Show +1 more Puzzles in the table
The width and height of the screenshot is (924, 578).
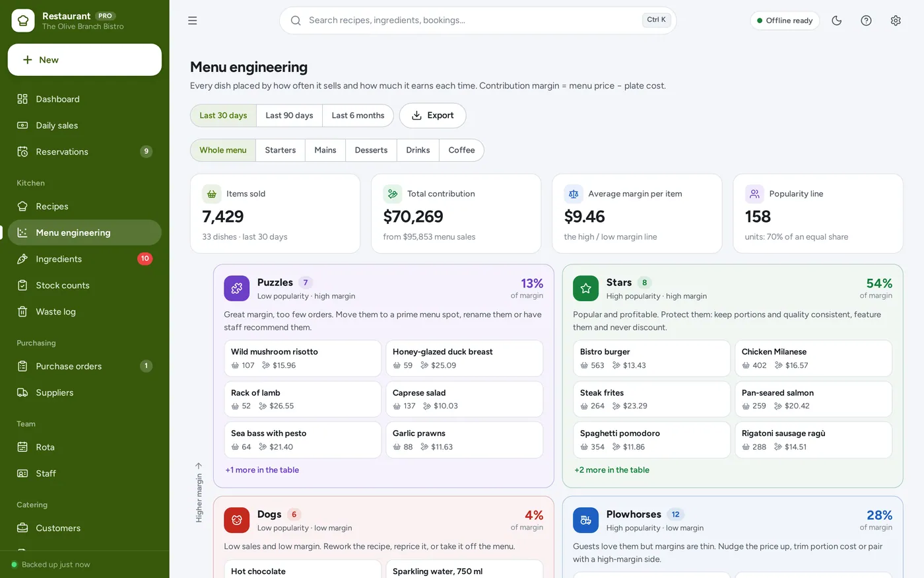pos(262,470)
